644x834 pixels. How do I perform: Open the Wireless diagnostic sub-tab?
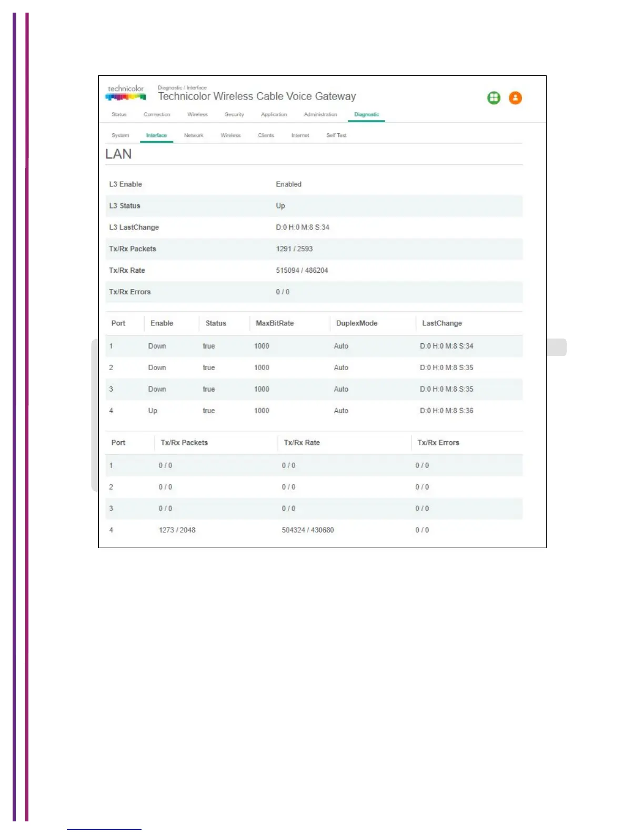(230, 135)
